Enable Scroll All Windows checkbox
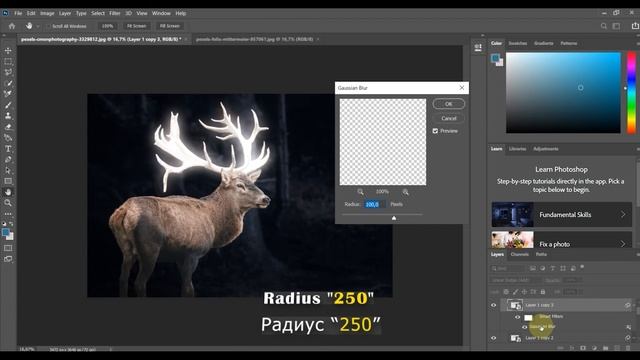Screen dimensions: 640x360 click(x=48, y=26)
